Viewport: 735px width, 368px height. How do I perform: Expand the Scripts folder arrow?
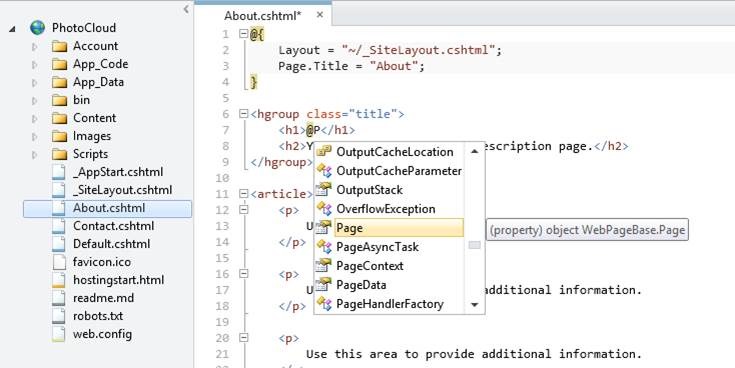pyautogui.click(x=34, y=154)
